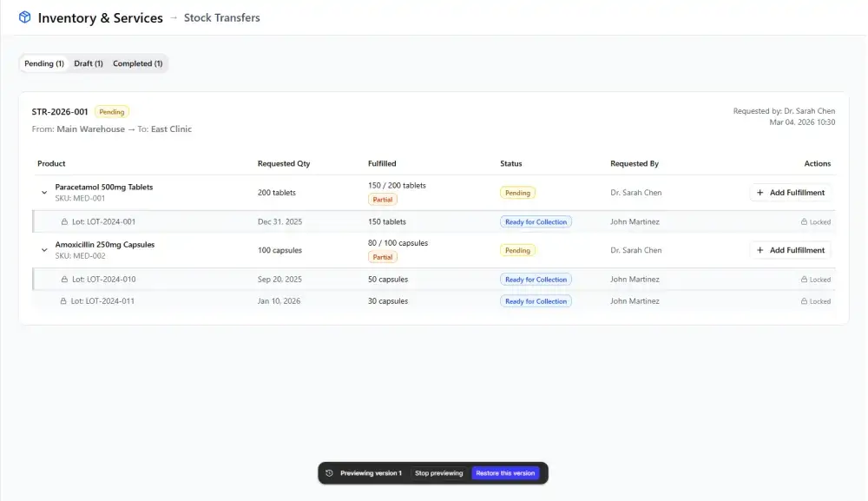The height and width of the screenshot is (501, 868).
Task: Click the Dec 31, 2025 expiry date
Action: click(280, 222)
